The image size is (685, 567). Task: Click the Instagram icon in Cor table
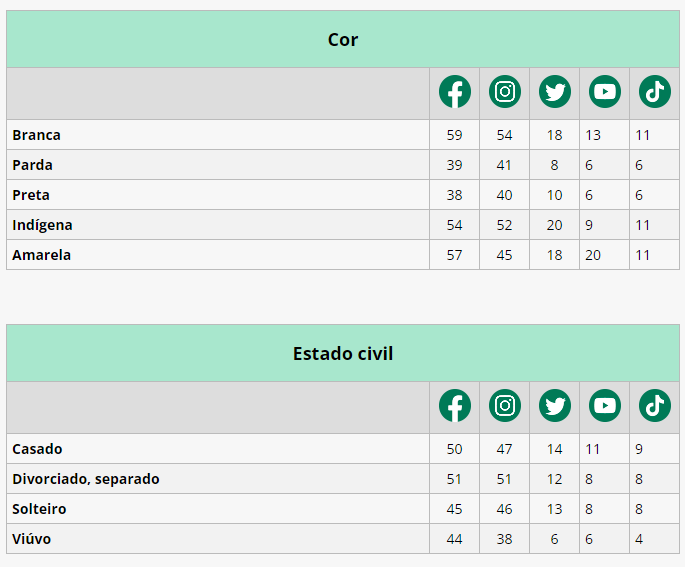coord(505,92)
